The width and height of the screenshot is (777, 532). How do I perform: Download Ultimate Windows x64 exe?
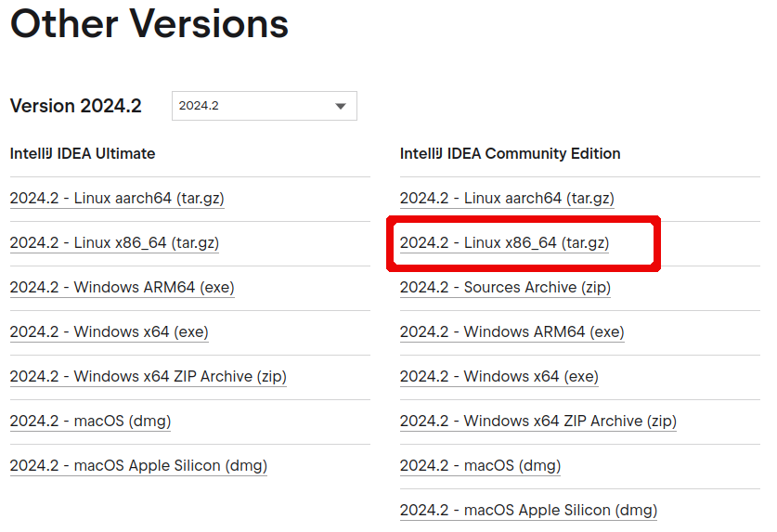[109, 332]
